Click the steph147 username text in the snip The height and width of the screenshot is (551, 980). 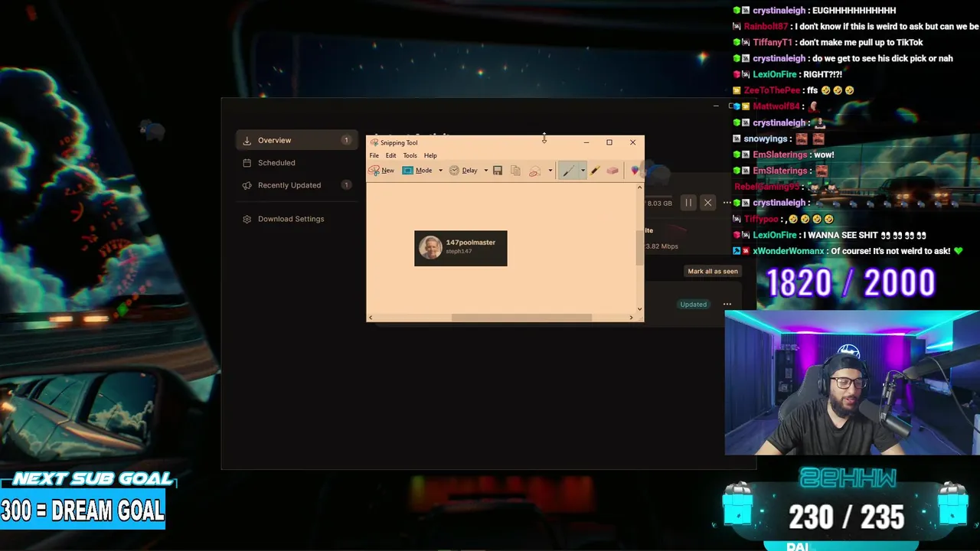[x=459, y=252]
